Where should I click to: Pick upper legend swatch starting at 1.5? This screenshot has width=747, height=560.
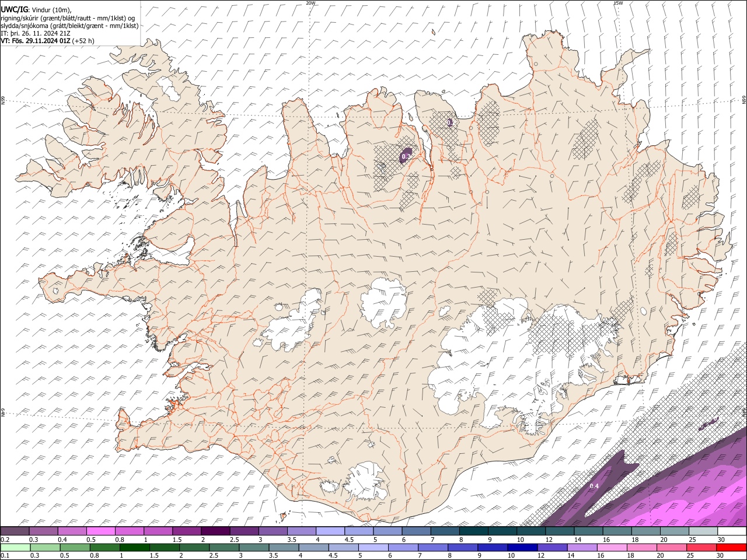(x=187, y=531)
